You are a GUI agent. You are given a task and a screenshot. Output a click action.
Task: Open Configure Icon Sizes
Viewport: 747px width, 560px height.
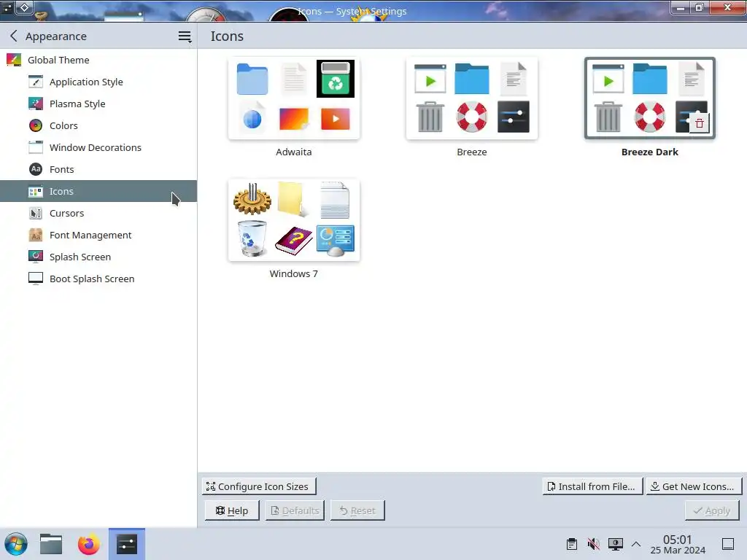coord(259,486)
